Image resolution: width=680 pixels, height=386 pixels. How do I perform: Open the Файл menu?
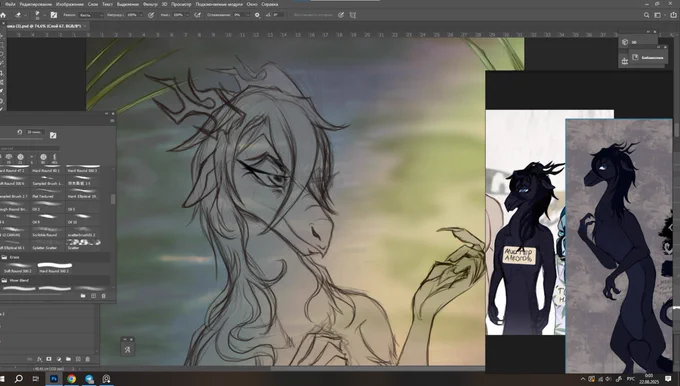[x=10, y=4]
